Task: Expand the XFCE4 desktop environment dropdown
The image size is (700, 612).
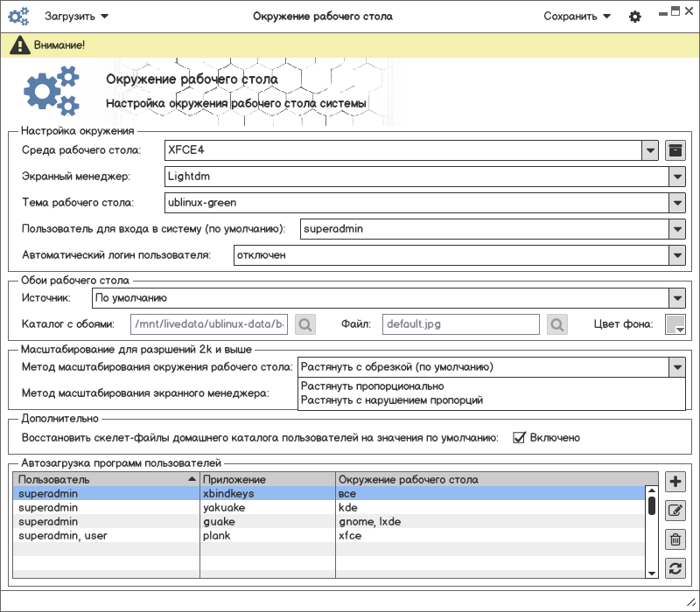Action: [649, 150]
